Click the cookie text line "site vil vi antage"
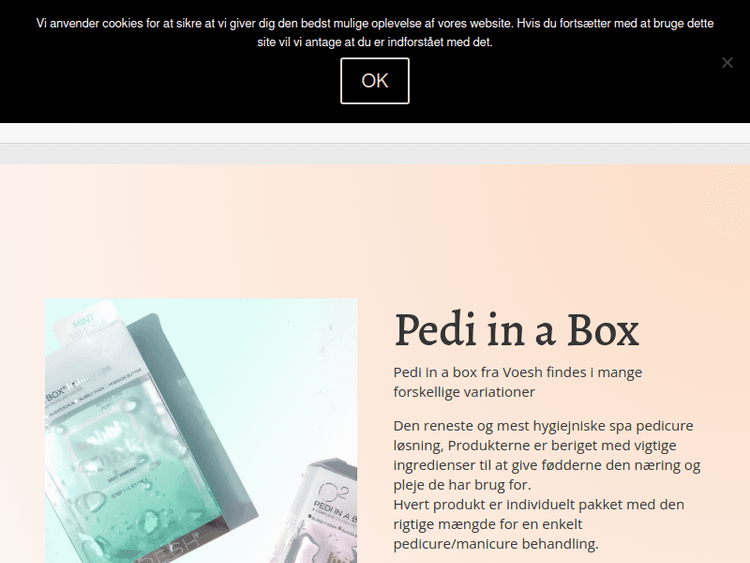750x563 pixels. tap(375, 42)
